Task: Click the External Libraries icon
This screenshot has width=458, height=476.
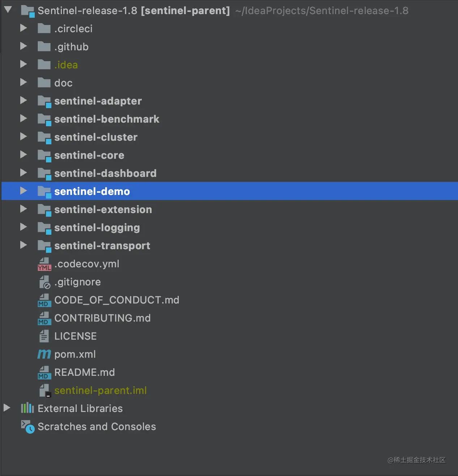Action: pos(27,408)
